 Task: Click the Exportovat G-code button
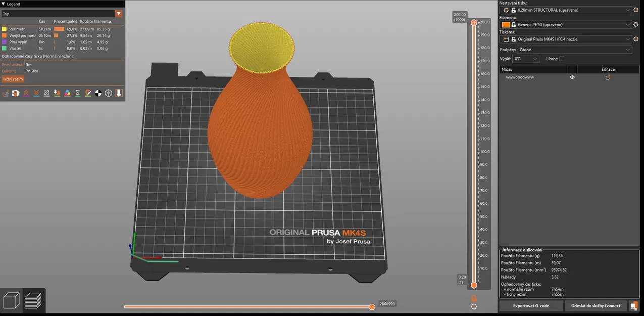530,305
